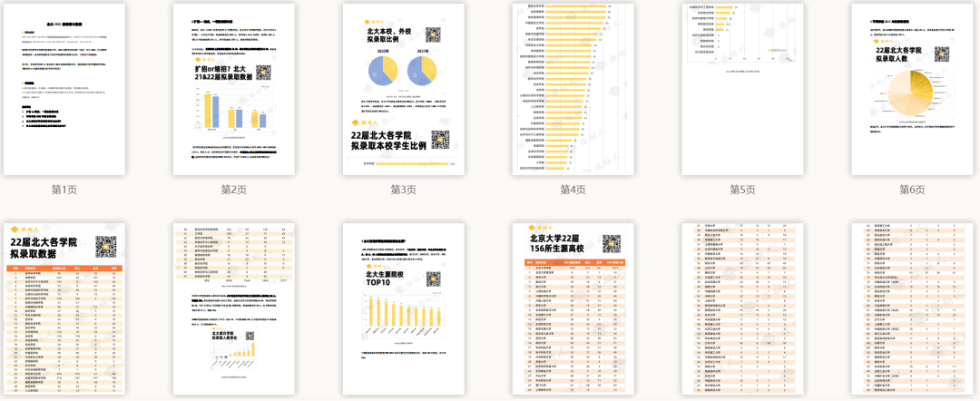Open the 22届北大各学院拟录取数据 table page thumbnail
Screen dimensions: 980x401
click(64, 309)
